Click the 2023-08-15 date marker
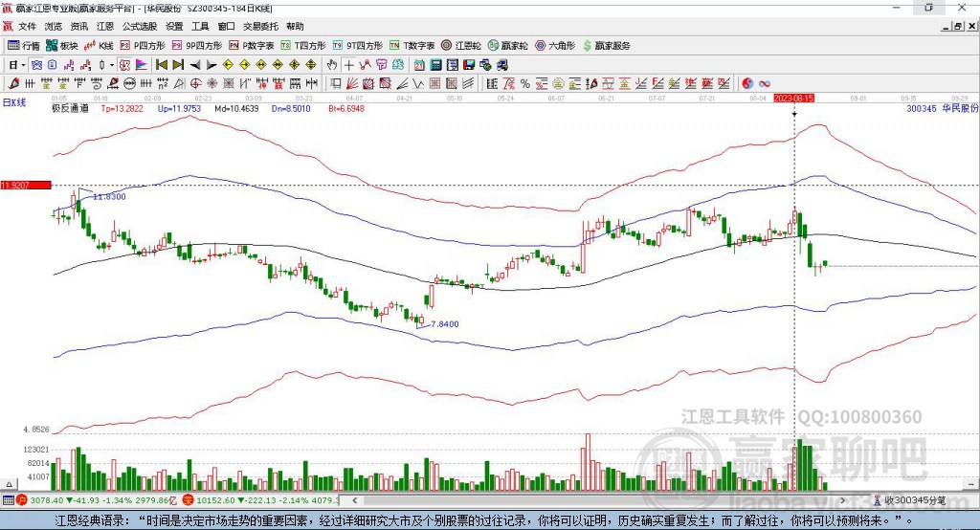980x530 pixels. coord(793,99)
